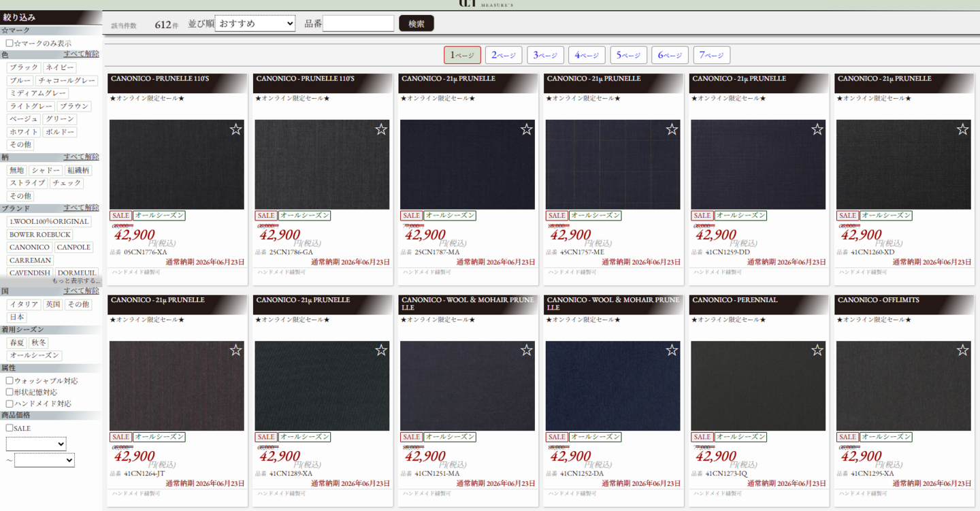The width and height of the screenshot is (980, 511).
Task: Click the 検索 search button
Action: tap(416, 24)
